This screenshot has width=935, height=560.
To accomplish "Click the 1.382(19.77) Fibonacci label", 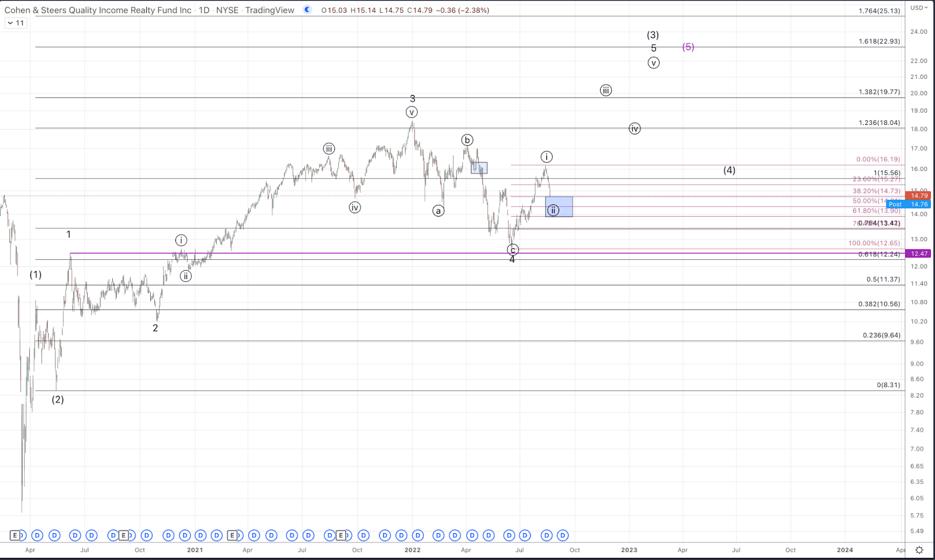I will coord(879,92).
